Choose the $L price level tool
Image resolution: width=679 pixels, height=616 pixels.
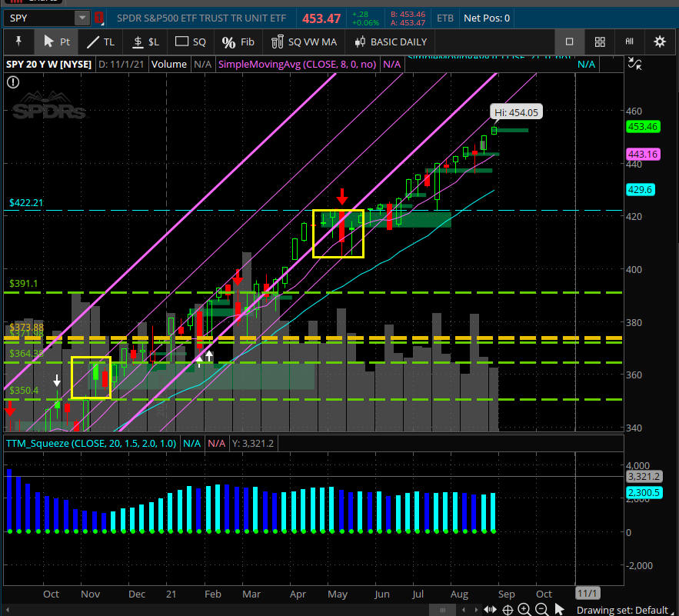point(145,42)
